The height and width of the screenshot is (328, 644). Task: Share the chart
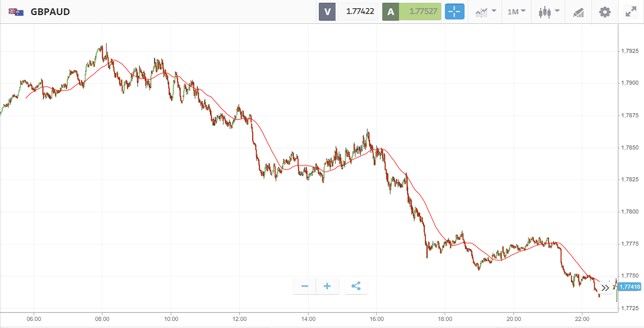tap(356, 286)
